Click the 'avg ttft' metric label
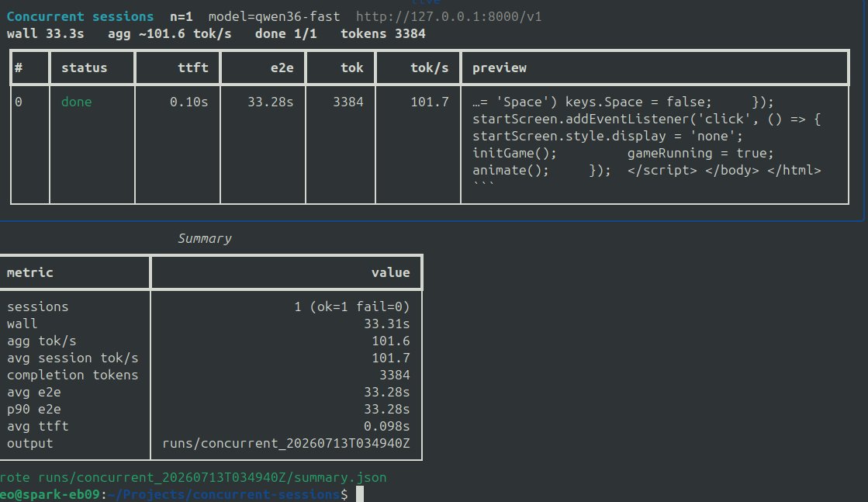This screenshot has height=502, width=868. pyautogui.click(x=38, y=426)
